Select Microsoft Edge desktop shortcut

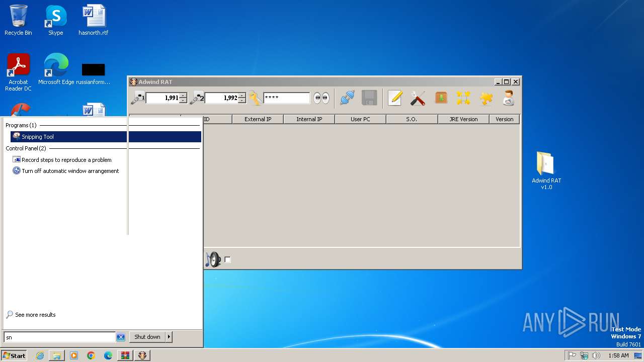(x=56, y=69)
